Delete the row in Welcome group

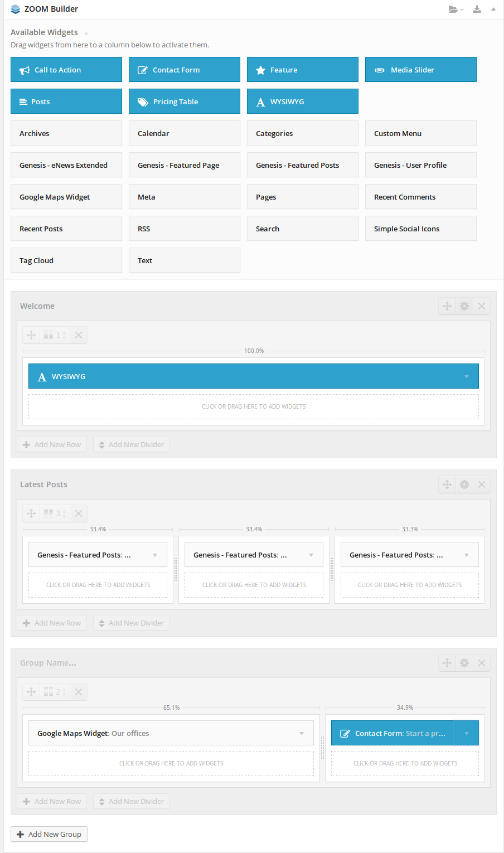pos(79,335)
